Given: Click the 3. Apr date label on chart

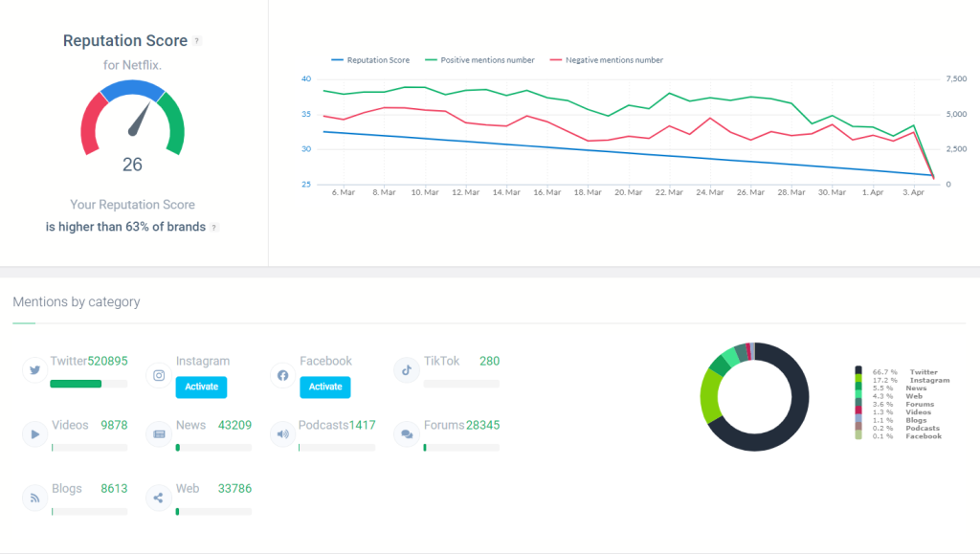Looking at the screenshot, I should point(913,192).
